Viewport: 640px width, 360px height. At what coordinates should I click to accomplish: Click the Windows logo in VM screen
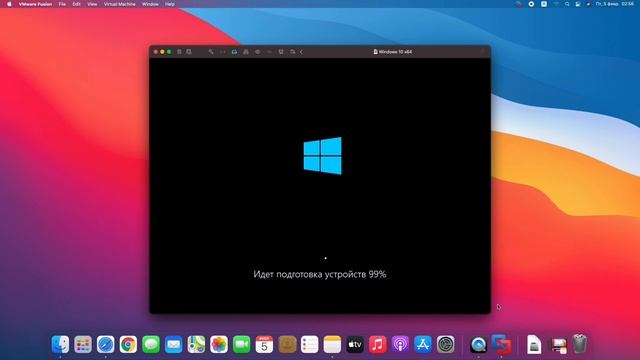point(322,156)
